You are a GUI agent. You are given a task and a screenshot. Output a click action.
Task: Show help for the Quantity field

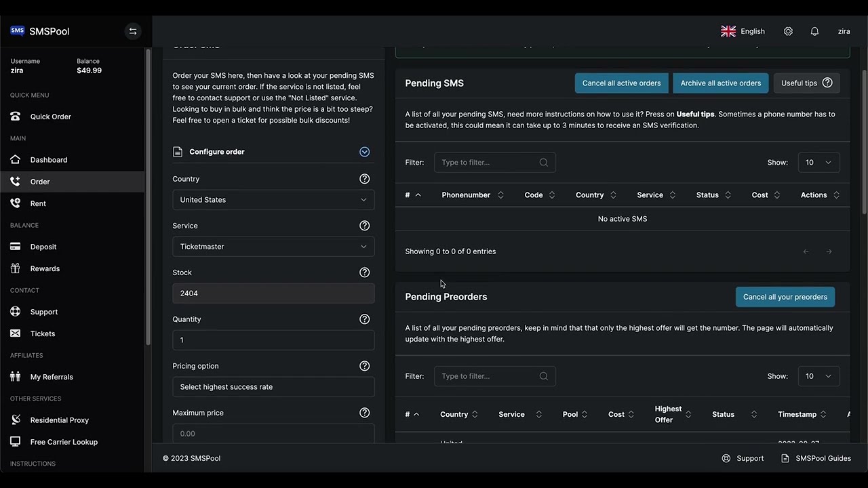[x=365, y=319]
